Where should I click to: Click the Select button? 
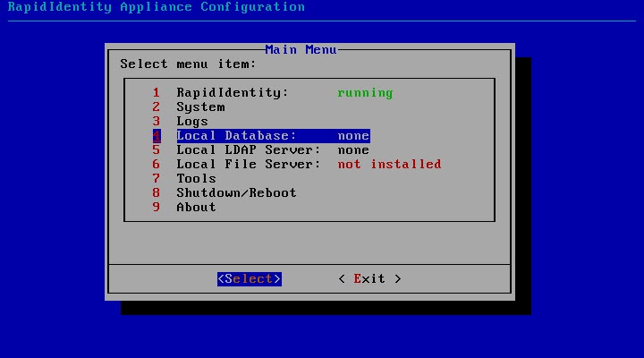(250, 279)
